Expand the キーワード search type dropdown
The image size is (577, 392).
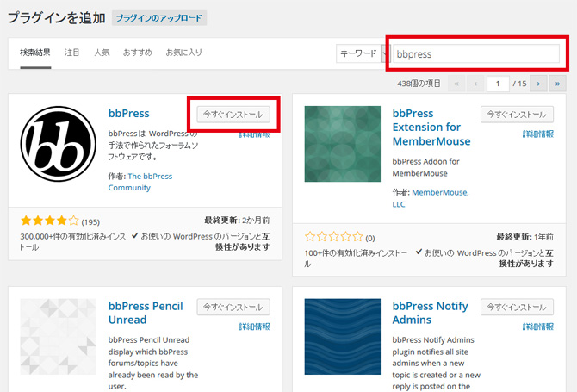362,53
